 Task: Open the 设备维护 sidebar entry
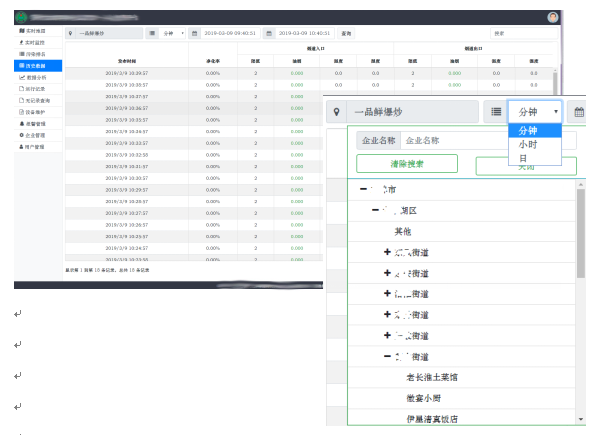tap(38, 112)
